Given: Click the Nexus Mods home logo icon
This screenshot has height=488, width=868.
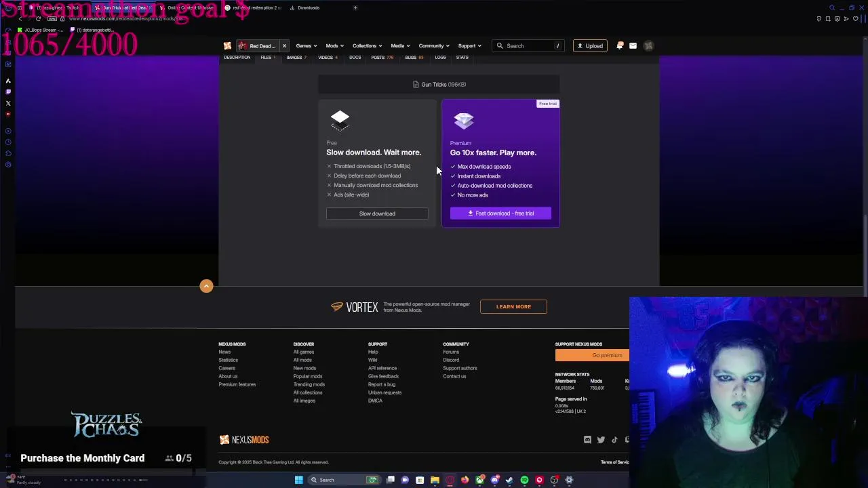Looking at the screenshot, I should tap(227, 46).
